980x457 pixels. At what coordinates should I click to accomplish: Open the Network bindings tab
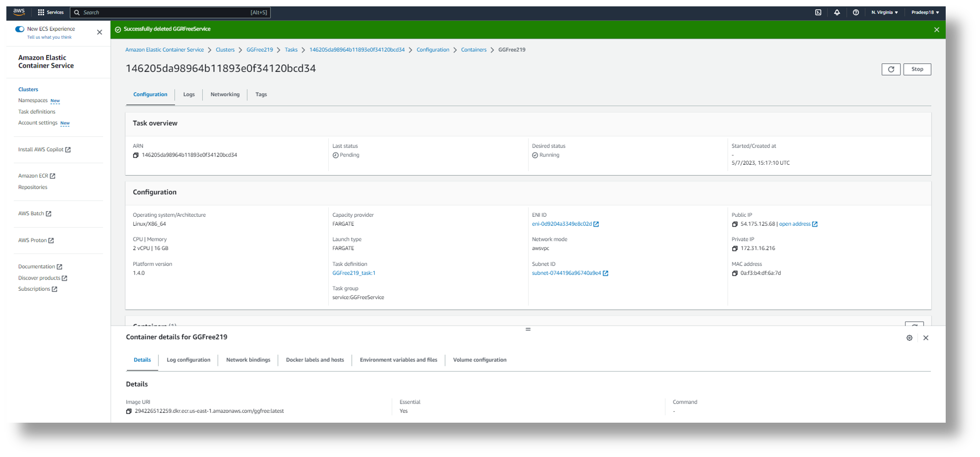248,360
